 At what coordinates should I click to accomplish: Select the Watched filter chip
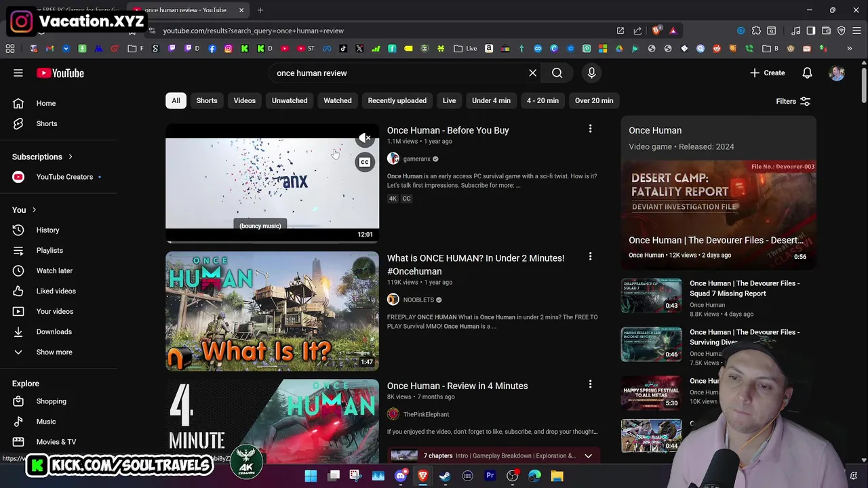pos(338,100)
